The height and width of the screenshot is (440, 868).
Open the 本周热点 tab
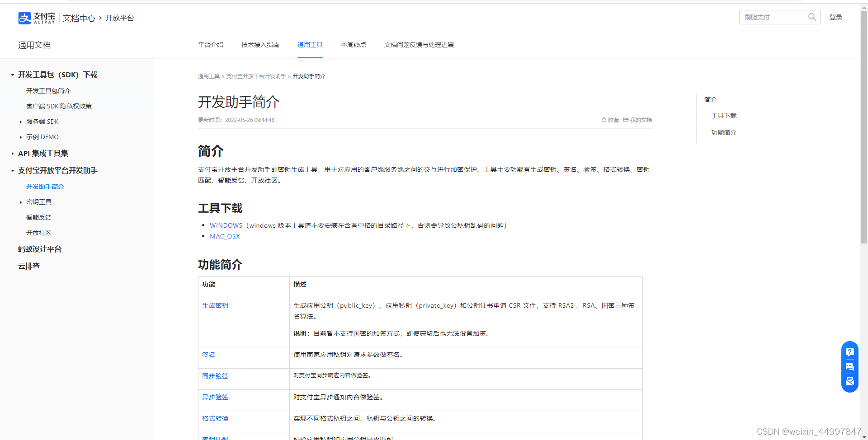pyautogui.click(x=354, y=45)
